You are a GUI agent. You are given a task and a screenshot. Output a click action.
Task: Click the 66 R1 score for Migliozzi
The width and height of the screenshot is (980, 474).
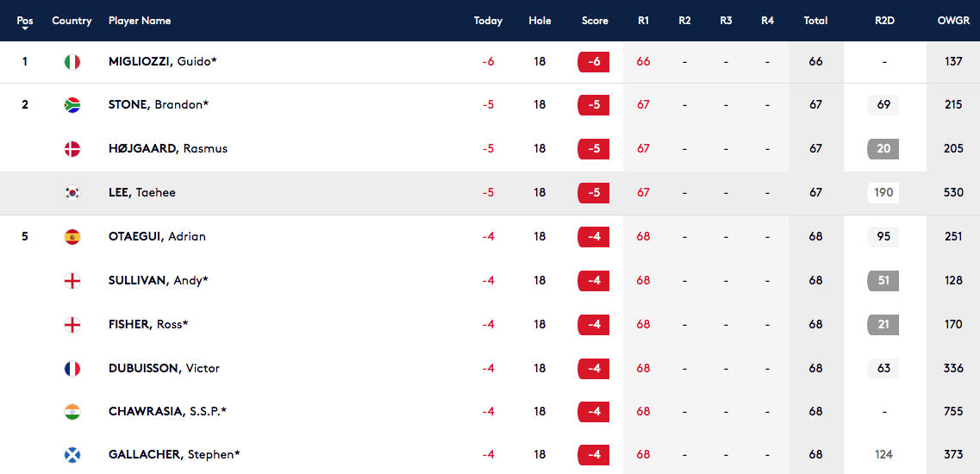click(x=643, y=62)
